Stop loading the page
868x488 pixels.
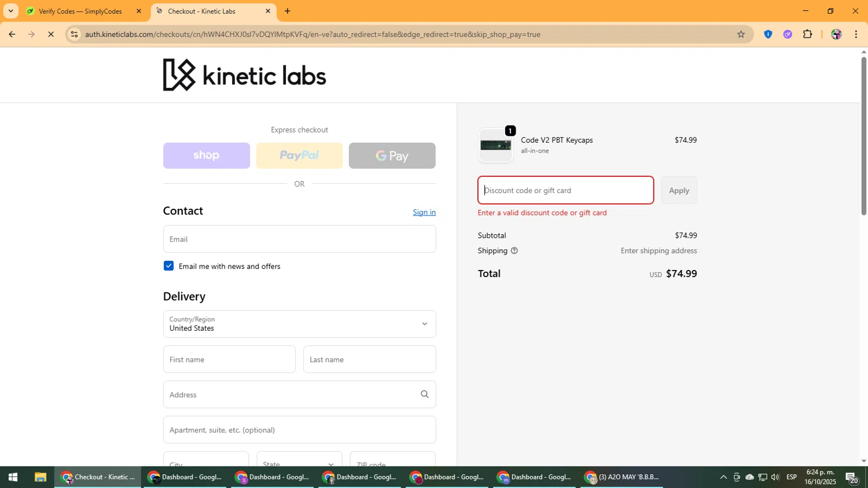click(x=51, y=34)
